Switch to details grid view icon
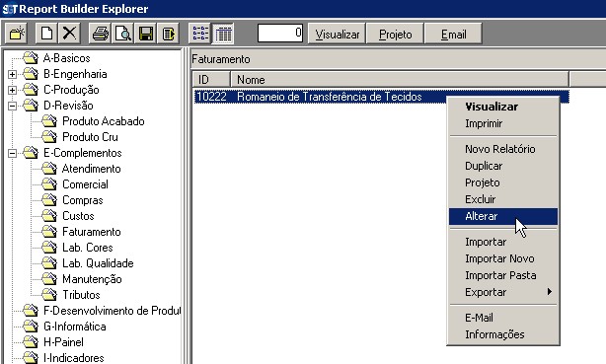The width and height of the screenshot is (606, 364). point(223,34)
